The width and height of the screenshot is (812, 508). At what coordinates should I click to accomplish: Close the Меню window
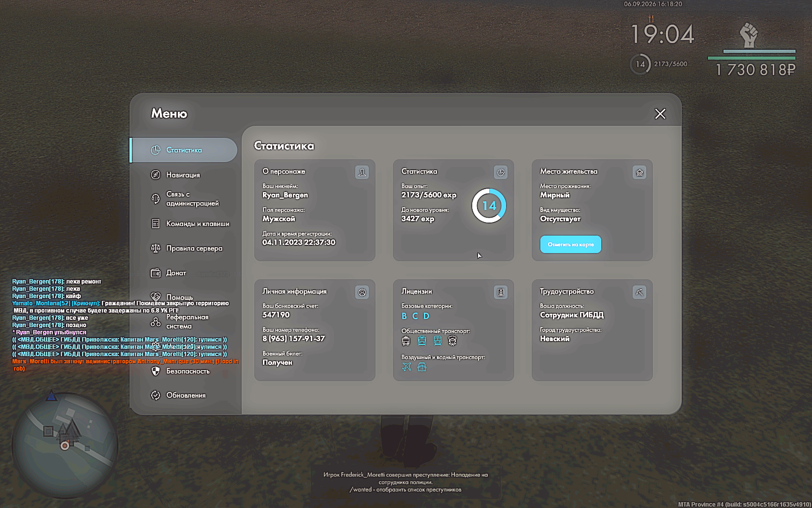(660, 114)
